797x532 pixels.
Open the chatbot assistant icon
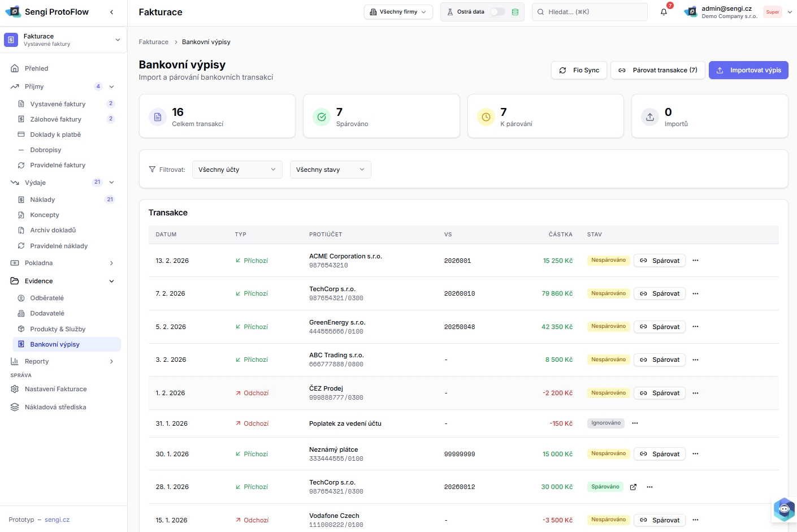click(x=783, y=509)
